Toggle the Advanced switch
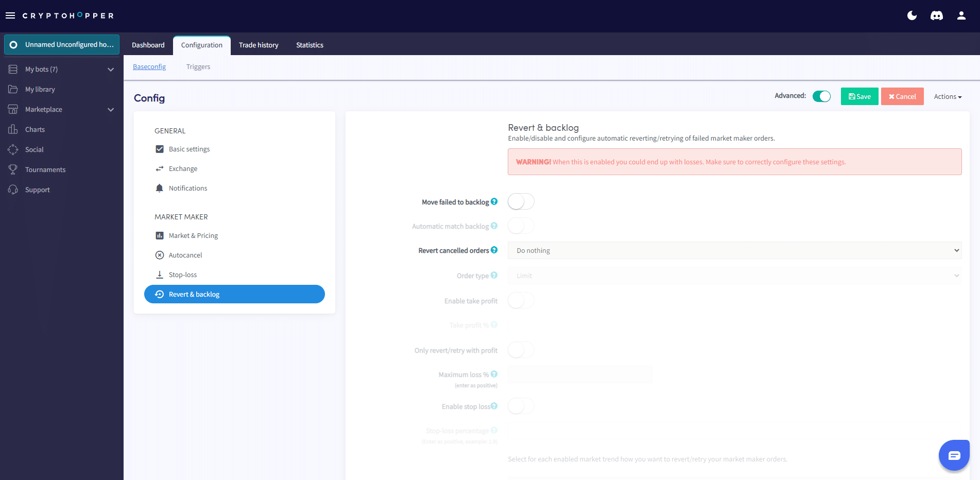This screenshot has width=980, height=480. tap(821, 96)
